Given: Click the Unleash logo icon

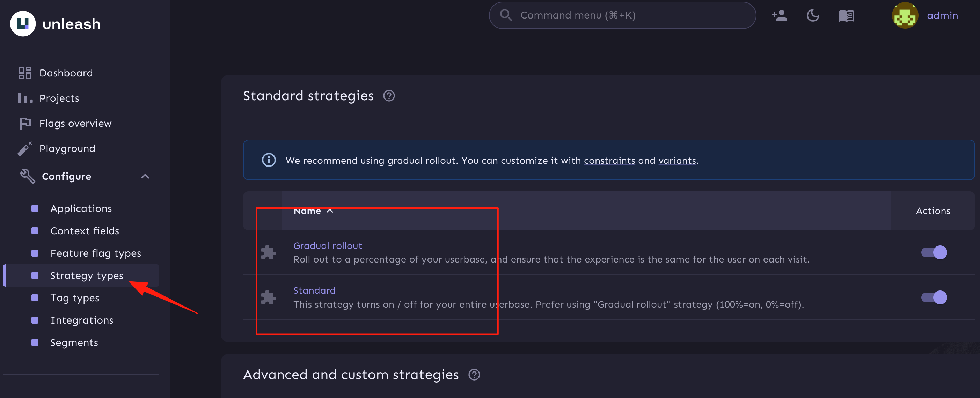Looking at the screenshot, I should click(23, 24).
